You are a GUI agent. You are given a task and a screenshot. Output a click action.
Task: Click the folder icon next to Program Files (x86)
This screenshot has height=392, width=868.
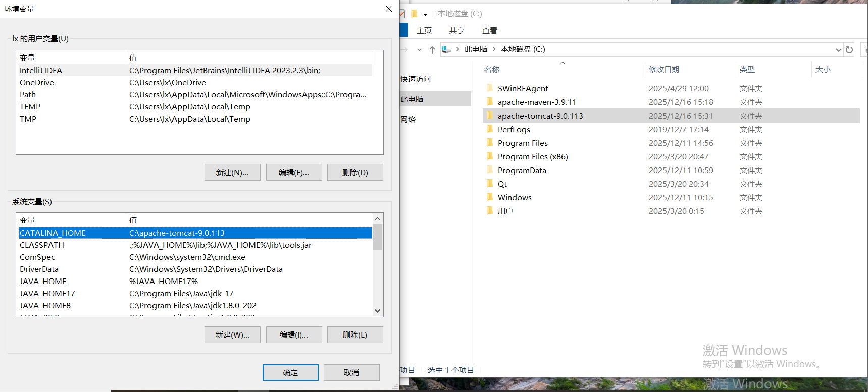point(489,156)
